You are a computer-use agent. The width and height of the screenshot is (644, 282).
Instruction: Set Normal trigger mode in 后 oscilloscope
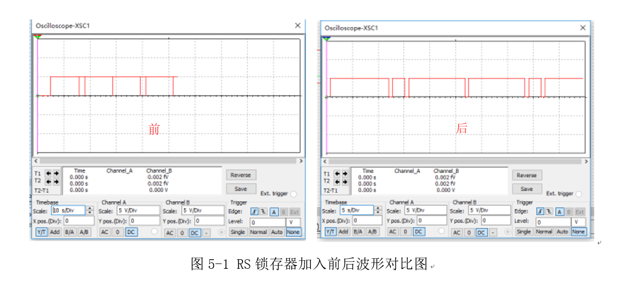click(544, 232)
